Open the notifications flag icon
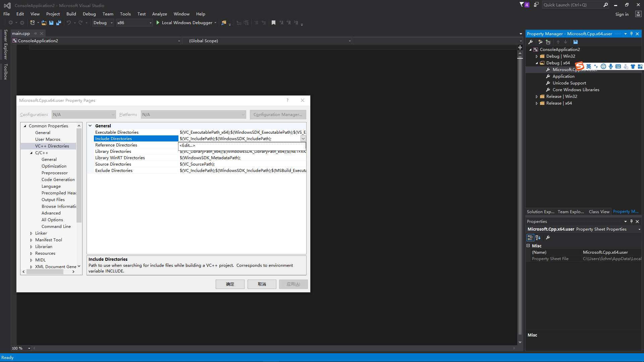The image size is (644, 362). [522, 5]
